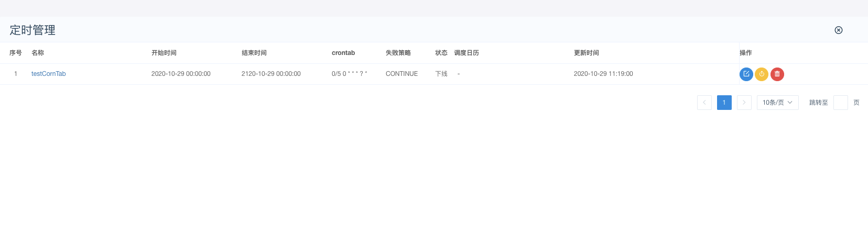Delete the testCornTab schedule
Image resolution: width=868 pixels, height=235 pixels.
pyautogui.click(x=777, y=74)
